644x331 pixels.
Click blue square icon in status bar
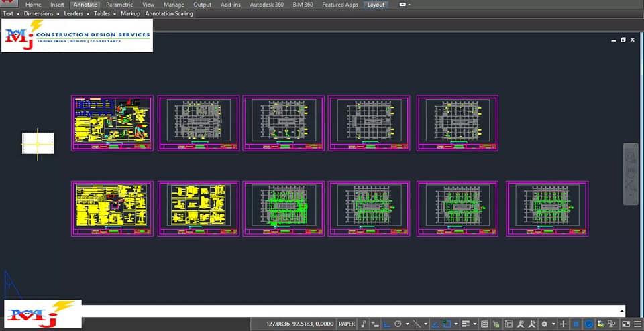(x=576, y=324)
